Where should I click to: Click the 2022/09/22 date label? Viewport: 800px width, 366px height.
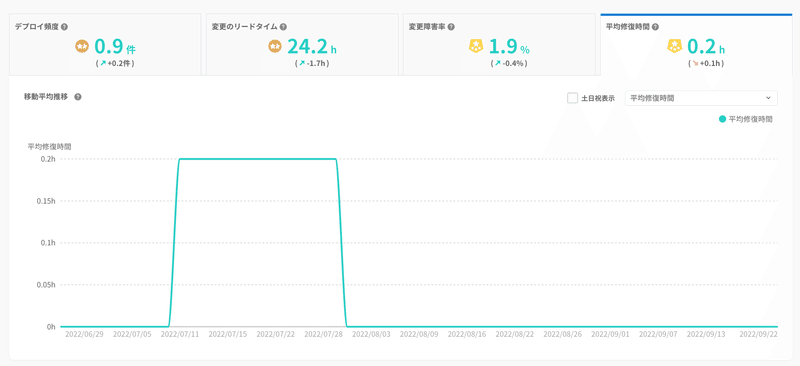click(x=759, y=334)
